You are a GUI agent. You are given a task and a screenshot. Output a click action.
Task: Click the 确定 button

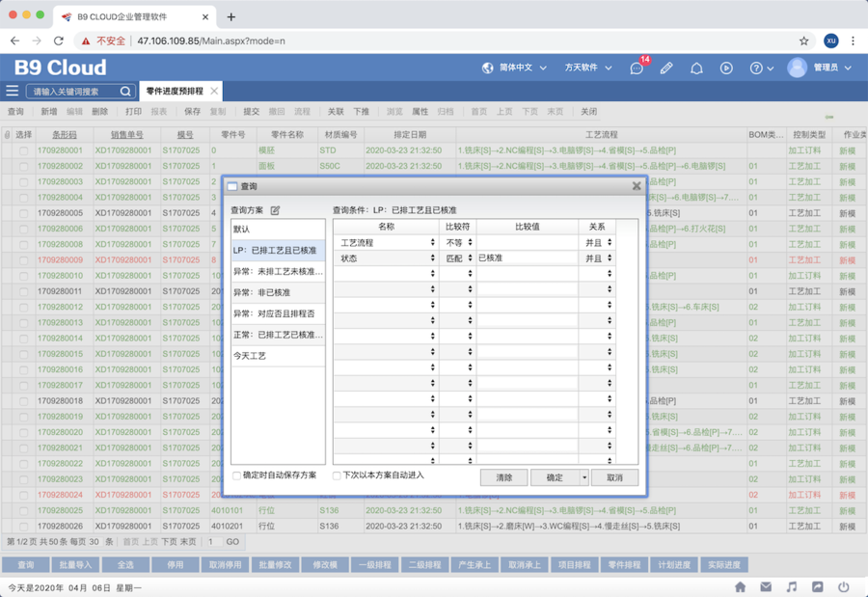point(555,477)
